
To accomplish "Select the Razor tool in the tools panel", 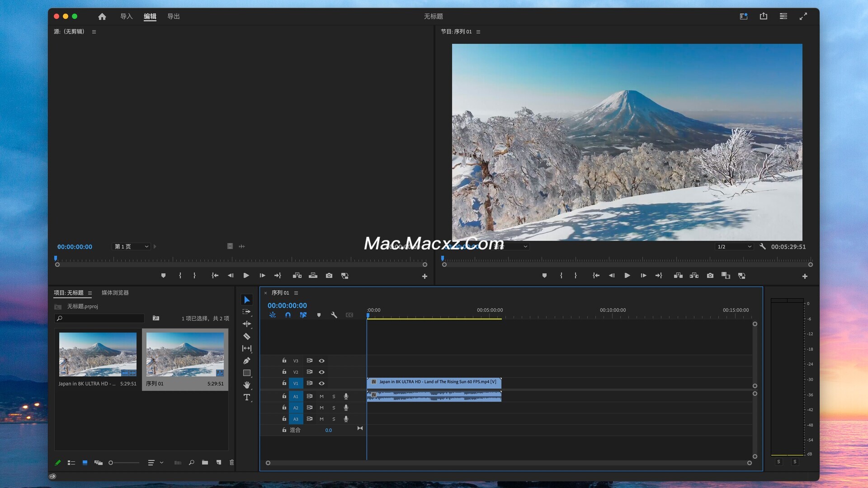I will coord(247,336).
